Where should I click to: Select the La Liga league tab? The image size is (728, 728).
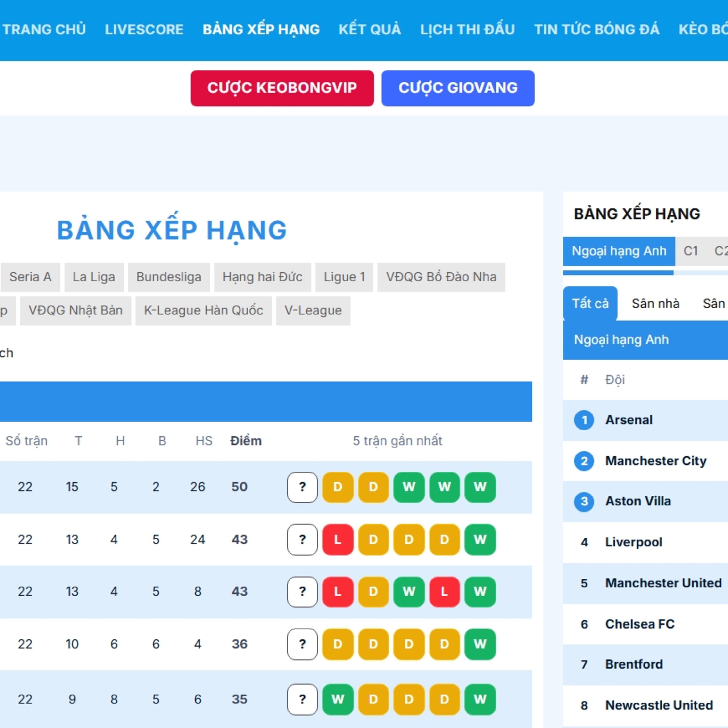click(94, 277)
